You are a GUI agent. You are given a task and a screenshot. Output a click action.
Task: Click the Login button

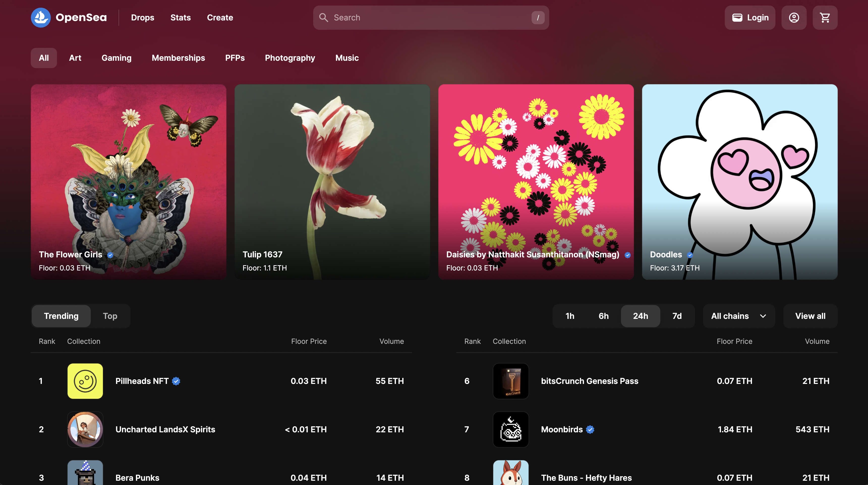pos(750,17)
